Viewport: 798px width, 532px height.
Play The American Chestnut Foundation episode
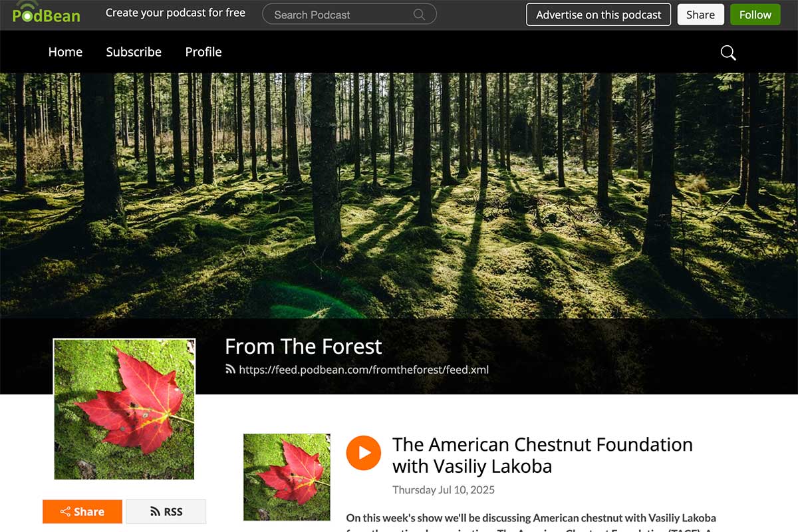(x=364, y=453)
